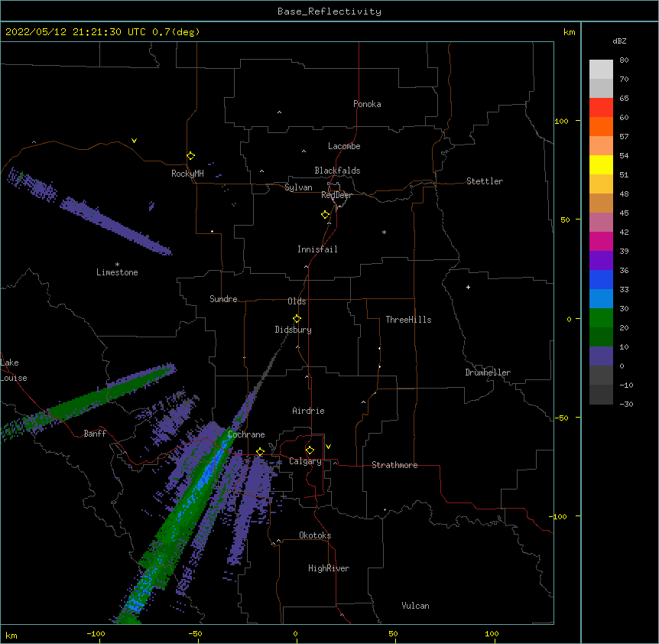Screen dimensions: 659x644
Task: Click the Cochrane label
Action: pyautogui.click(x=246, y=434)
